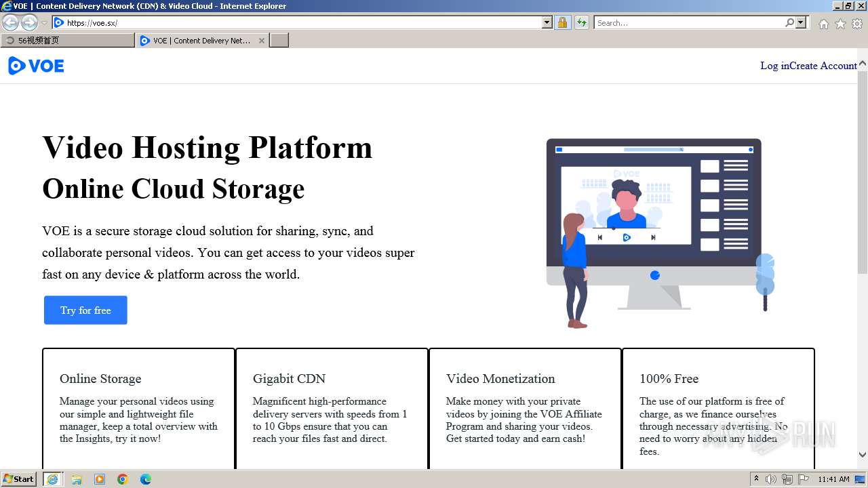
Task: Click the Internet Explorer title bar icon
Action: pyautogui.click(x=7, y=6)
